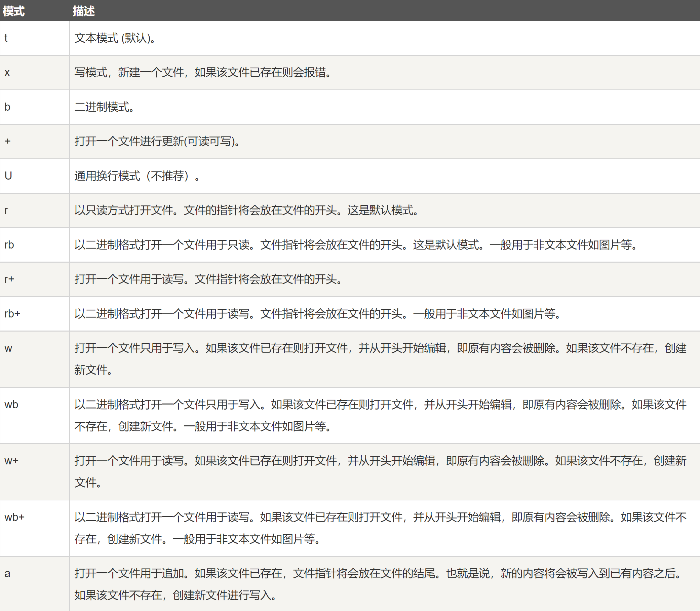Click the 'b' mode cell
Screen dimensions: 700x611
pyautogui.click(x=7, y=107)
